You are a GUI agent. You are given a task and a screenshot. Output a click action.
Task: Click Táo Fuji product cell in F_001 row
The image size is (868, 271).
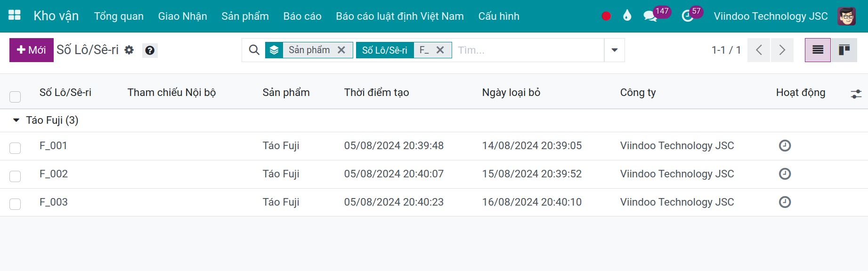pyautogui.click(x=281, y=146)
